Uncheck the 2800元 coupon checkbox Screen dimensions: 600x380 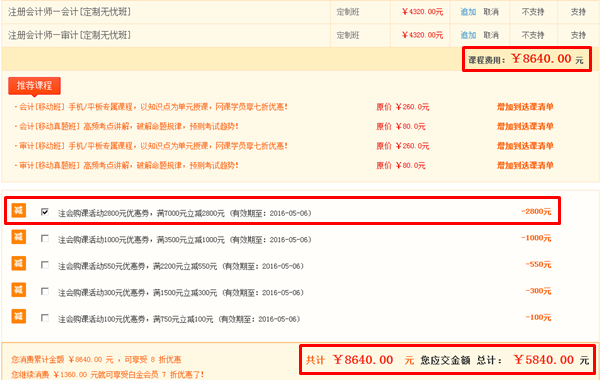(45, 212)
